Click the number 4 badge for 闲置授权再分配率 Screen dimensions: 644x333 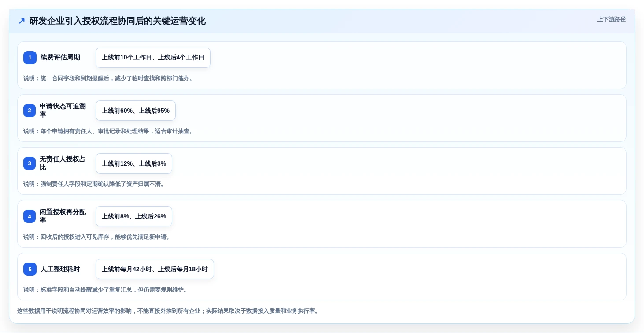click(x=30, y=216)
